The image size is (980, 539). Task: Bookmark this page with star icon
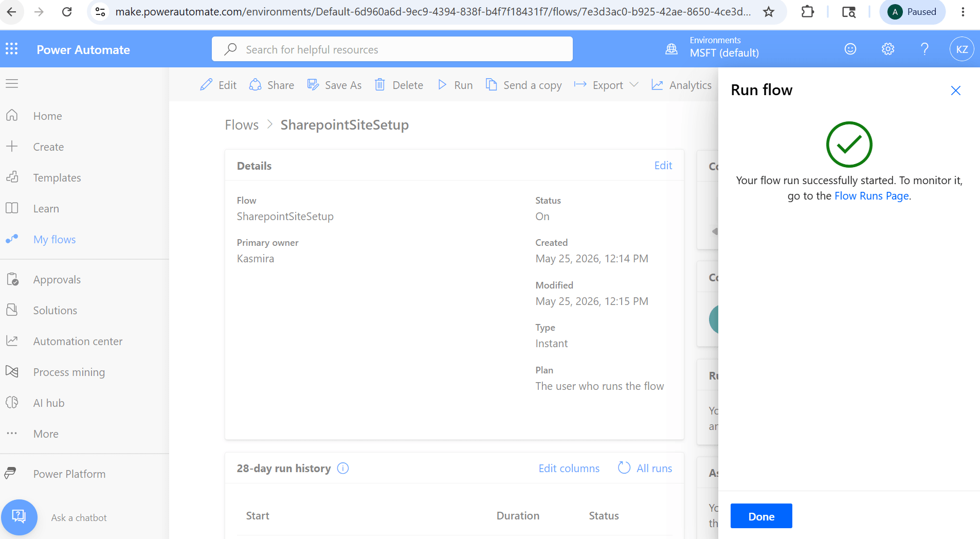769,12
